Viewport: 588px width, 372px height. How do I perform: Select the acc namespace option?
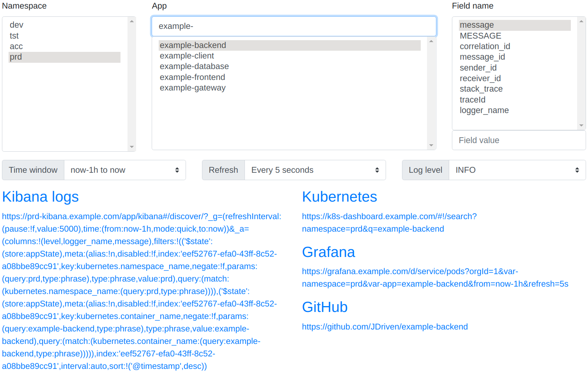coord(65,46)
